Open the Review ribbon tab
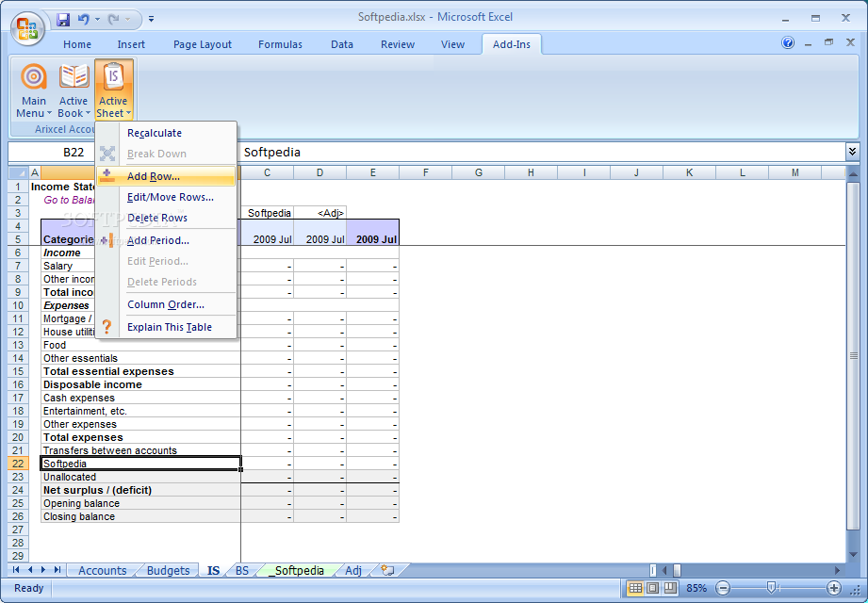 (398, 44)
